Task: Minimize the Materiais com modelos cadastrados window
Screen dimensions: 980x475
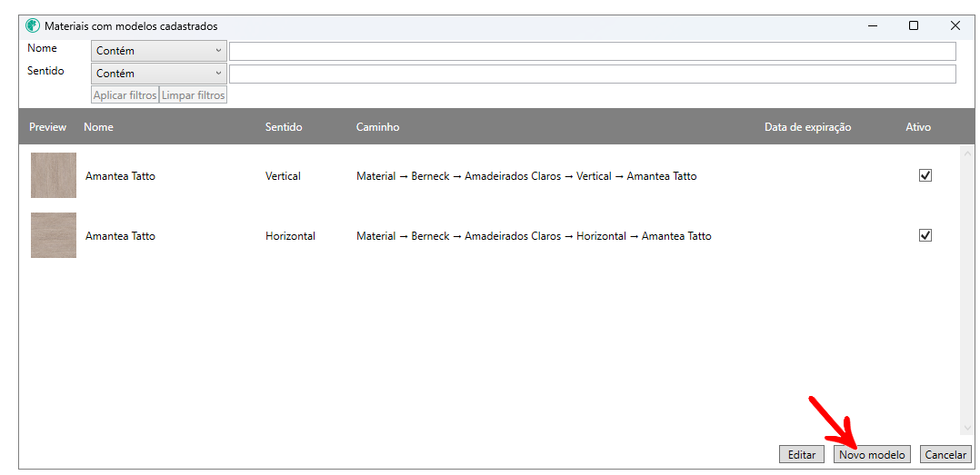Action: 873,25
